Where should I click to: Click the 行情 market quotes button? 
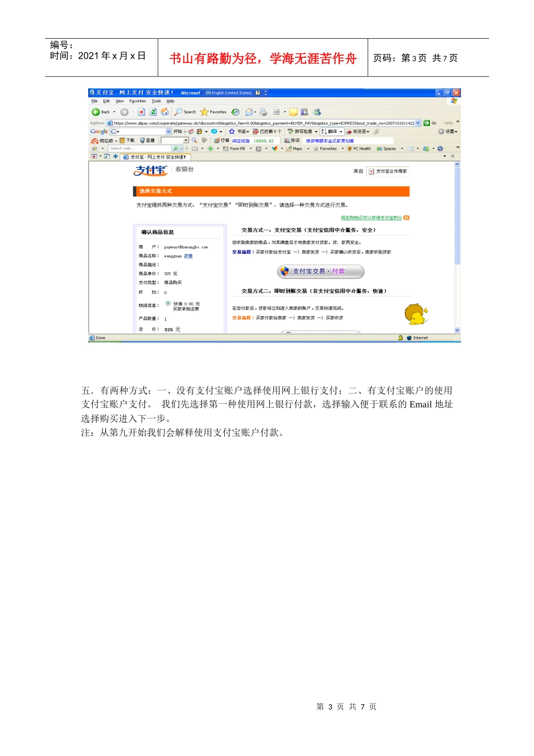tap(222, 141)
